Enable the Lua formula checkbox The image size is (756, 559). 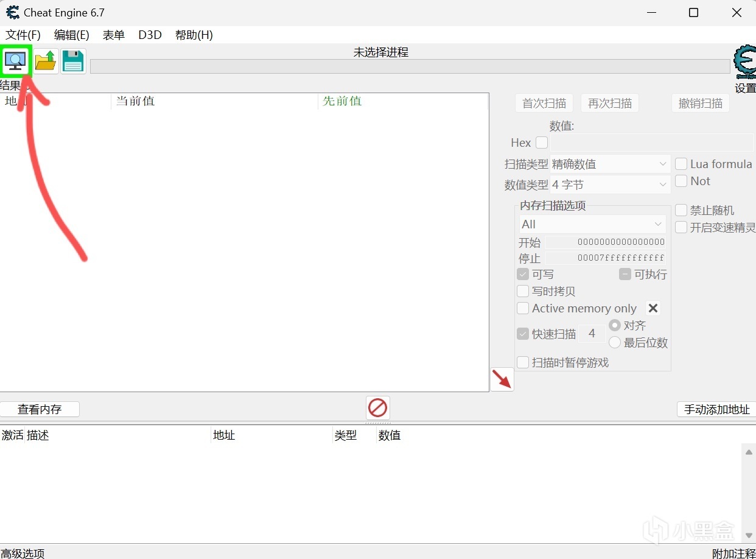pyautogui.click(x=681, y=164)
